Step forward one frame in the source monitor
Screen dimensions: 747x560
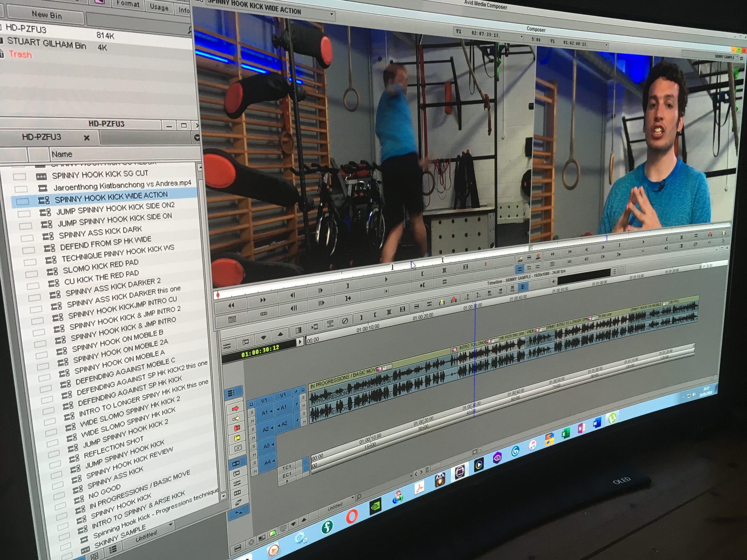click(x=320, y=290)
